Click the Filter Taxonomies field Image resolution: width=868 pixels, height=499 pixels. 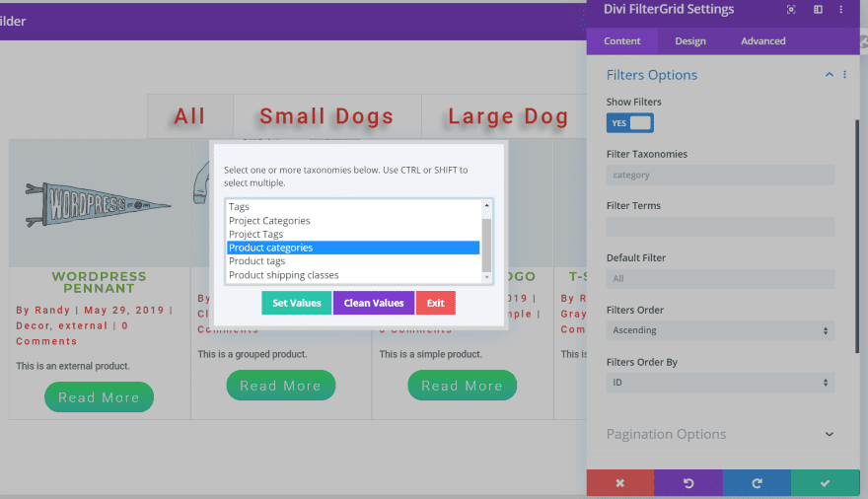720,175
